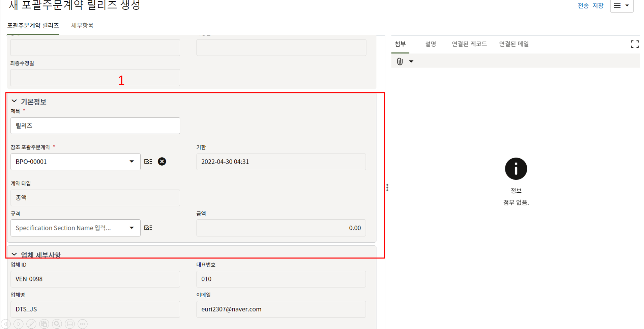Click the 저장 save link
This screenshot has height=329, width=644.
pyautogui.click(x=598, y=6)
